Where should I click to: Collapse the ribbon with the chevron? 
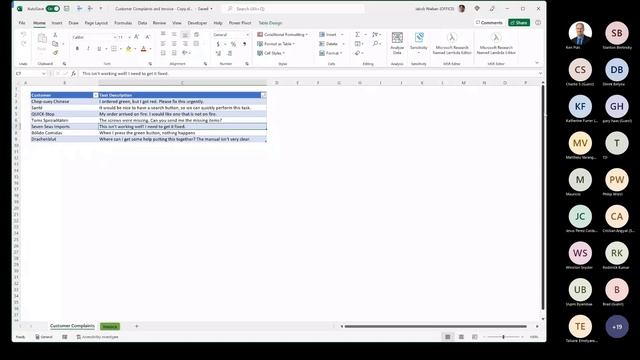pyautogui.click(x=537, y=63)
